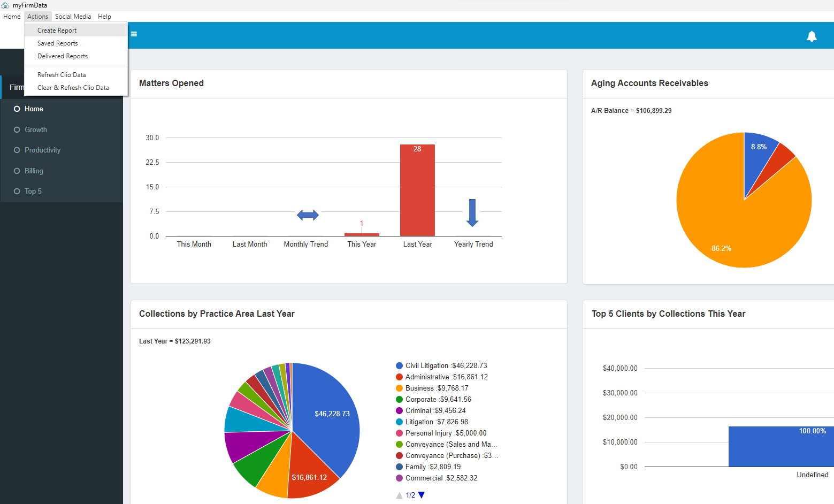834x504 pixels.
Task: Go to next legend page with the blue down triangle
Action: click(x=422, y=495)
